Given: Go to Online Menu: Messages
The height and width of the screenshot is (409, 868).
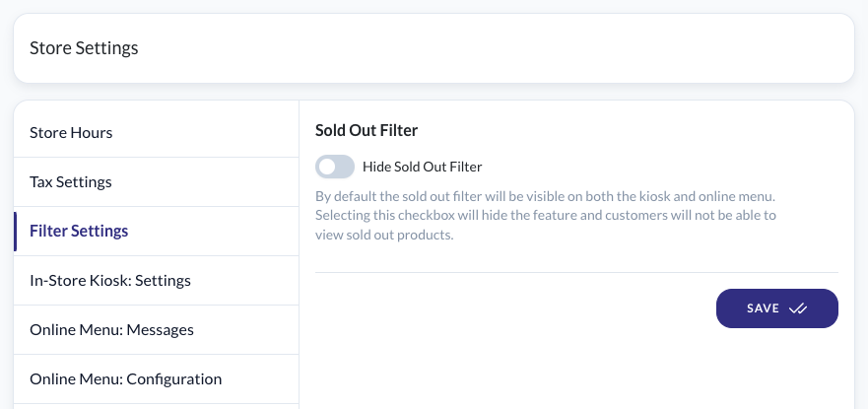Looking at the screenshot, I should click(x=156, y=330).
